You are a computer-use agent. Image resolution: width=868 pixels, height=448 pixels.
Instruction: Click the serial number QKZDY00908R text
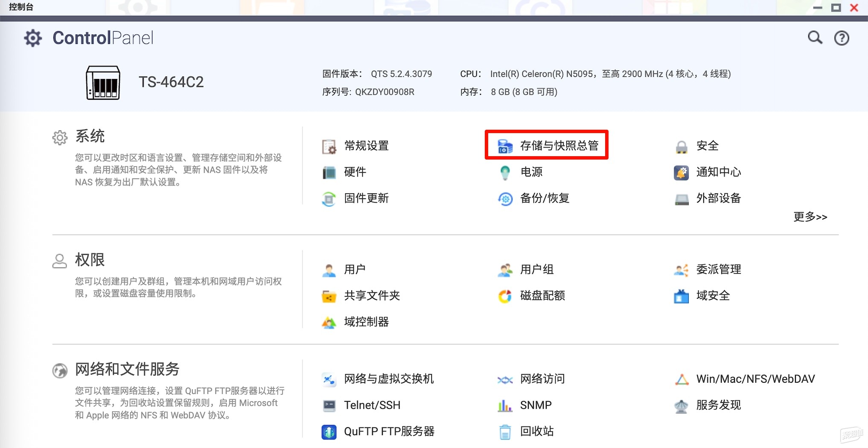point(384,92)
